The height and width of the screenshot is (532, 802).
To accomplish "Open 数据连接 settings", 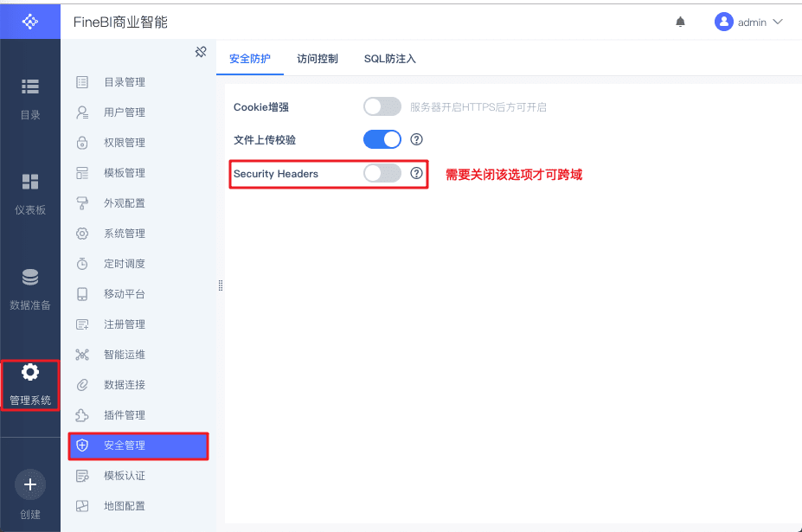I will [x=125, y=385].
